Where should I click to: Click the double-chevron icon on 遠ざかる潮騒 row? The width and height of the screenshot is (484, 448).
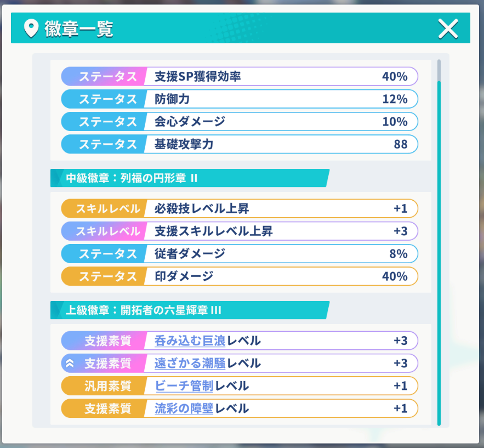70,364
